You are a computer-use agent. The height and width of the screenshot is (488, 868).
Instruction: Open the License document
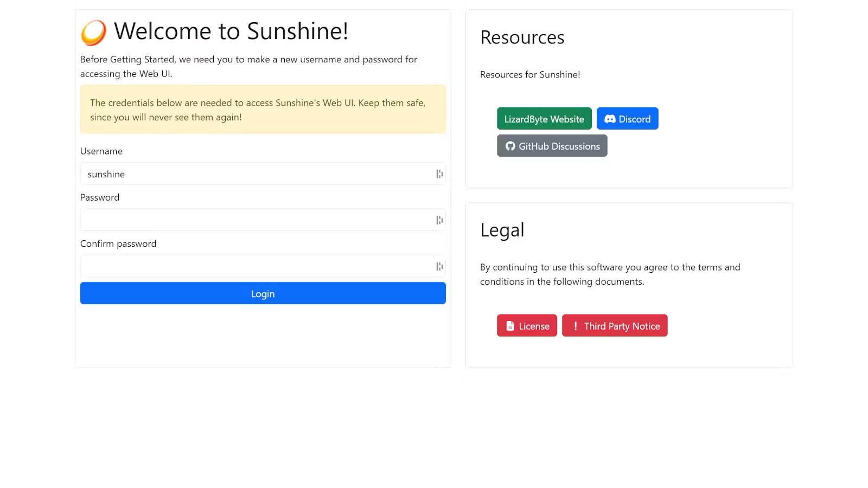coord(526,325)
